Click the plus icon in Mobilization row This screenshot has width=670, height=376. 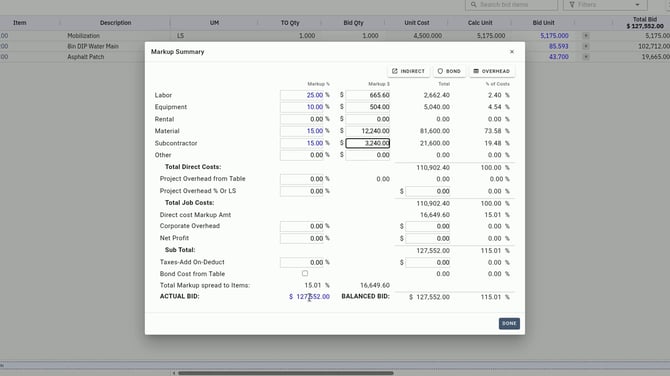click(586, 36)
